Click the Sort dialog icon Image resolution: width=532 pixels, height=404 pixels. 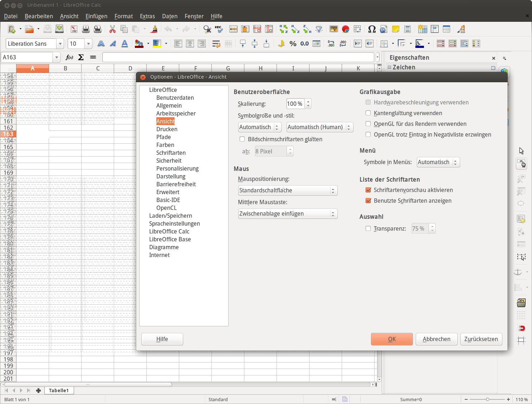(x=284, y=29)
